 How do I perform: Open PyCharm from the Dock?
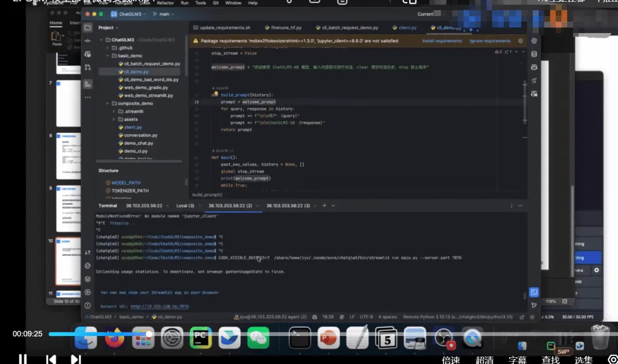201,338
